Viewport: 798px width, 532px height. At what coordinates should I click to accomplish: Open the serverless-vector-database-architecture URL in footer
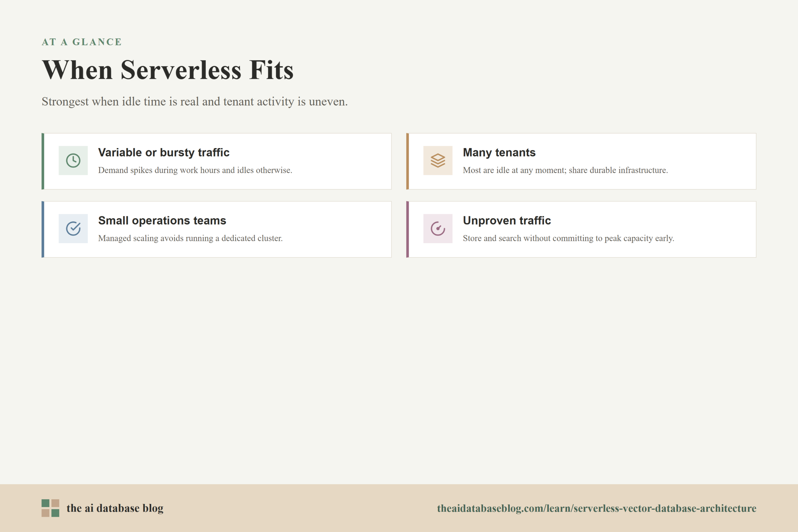596,508
